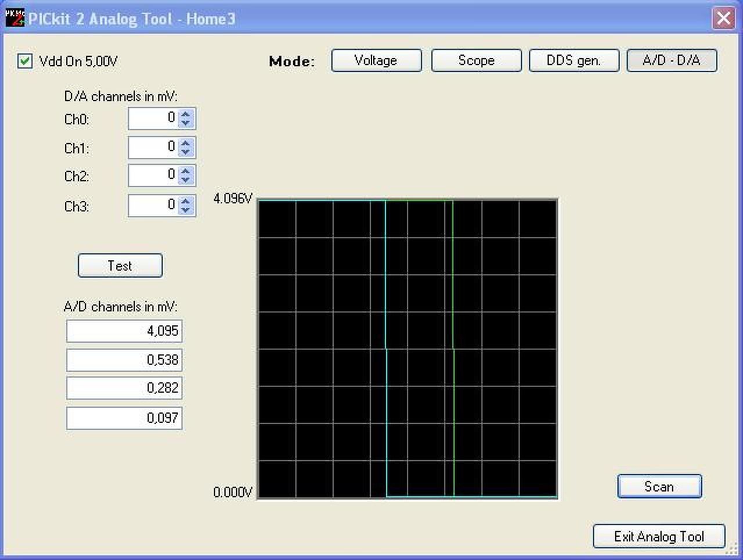Click the A/D channels in mV heading
The width and height of the screenshot is (743, 560).
(121, 306)
